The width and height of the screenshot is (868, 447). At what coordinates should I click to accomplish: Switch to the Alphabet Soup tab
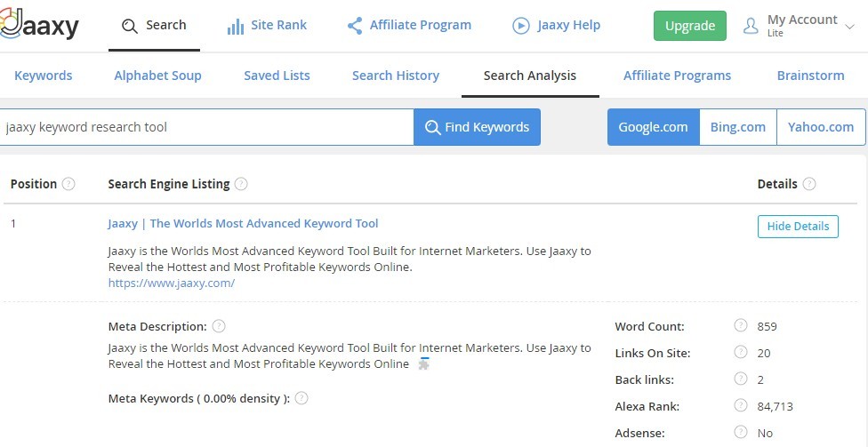click(157, 76)
